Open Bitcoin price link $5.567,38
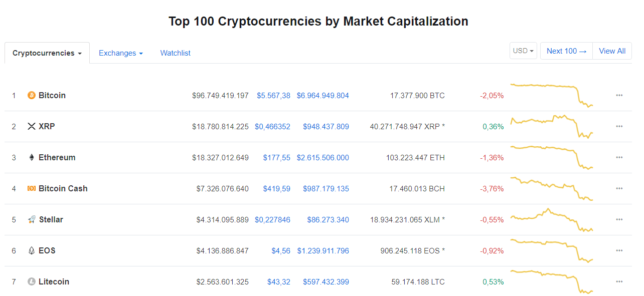Image resolution: width=644 pixels, height=296 pixels. [273, 95]
